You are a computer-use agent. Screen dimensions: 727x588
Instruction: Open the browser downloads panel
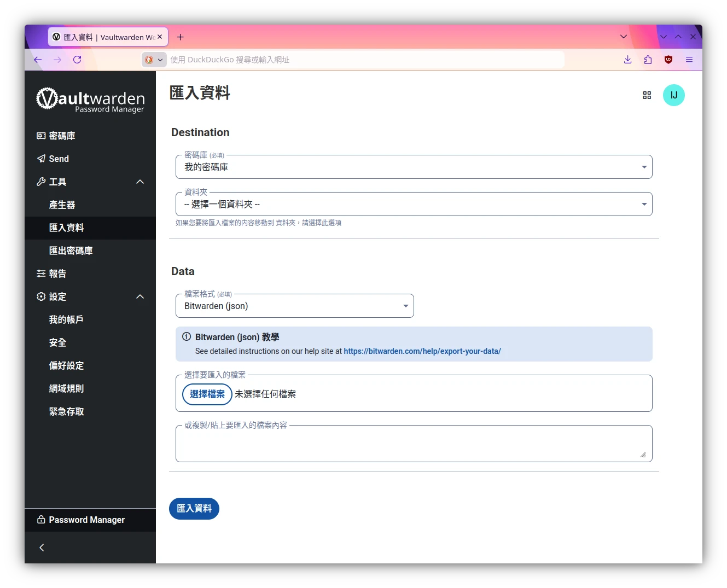[628, 60]
